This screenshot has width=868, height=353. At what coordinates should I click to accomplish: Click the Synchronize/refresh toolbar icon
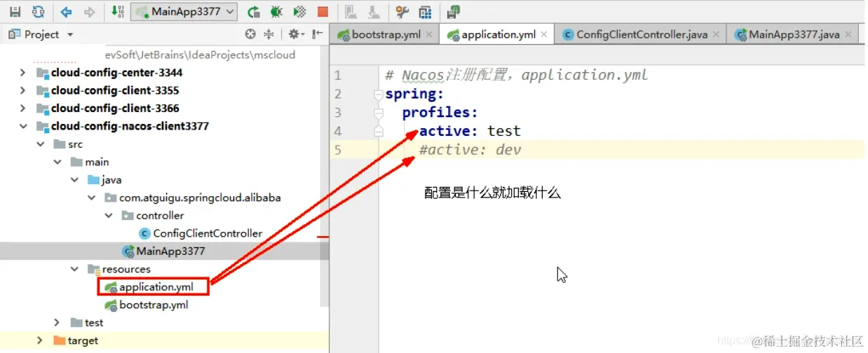click(x=38, y=11)
